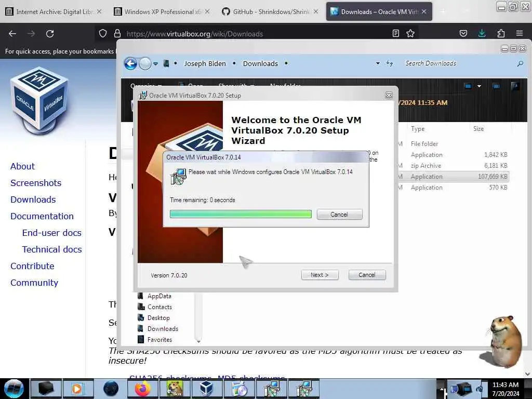Click the VirtualBox cube icon in the taskbar

coord(206,389)
